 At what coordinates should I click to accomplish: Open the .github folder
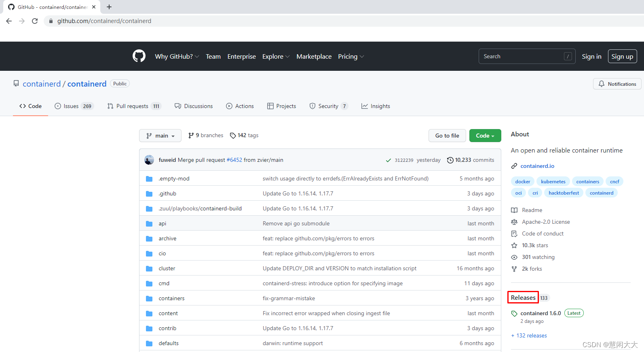(x=167, y=193)
